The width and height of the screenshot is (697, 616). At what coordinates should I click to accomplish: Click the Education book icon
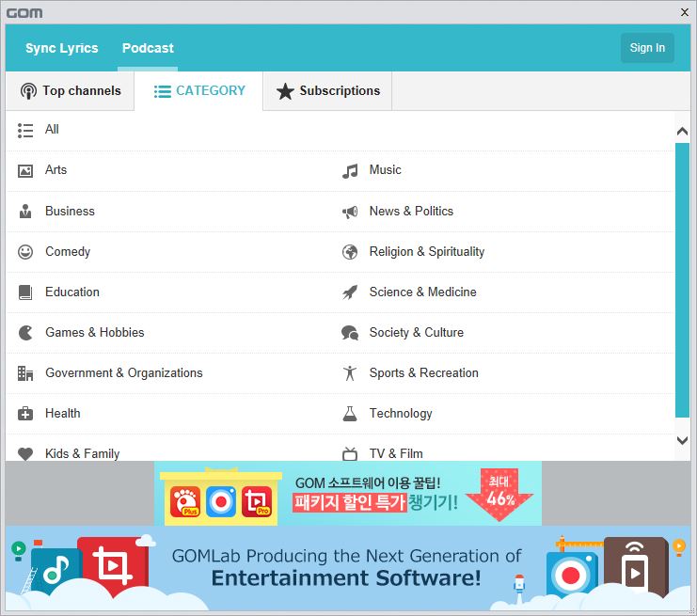[x=25, y=292]
